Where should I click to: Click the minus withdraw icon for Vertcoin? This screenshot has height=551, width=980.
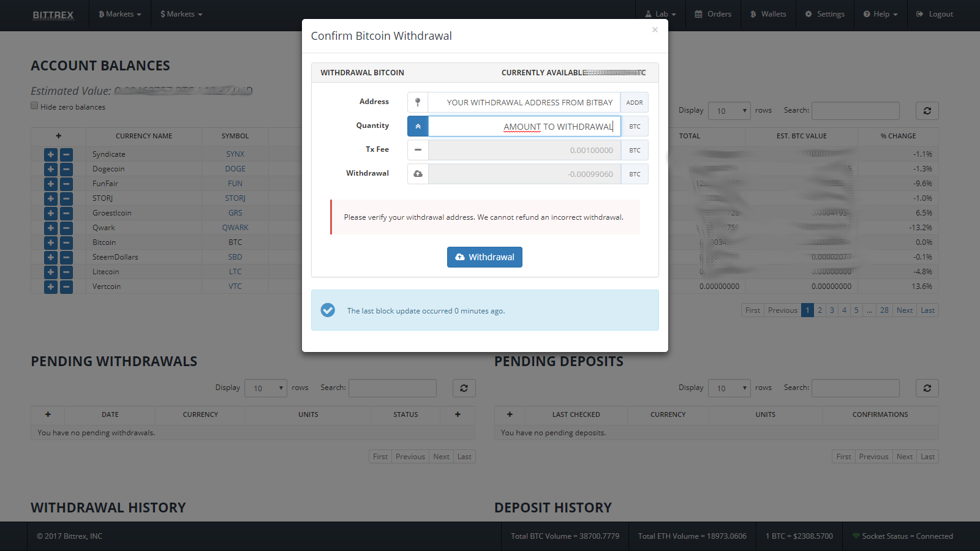coord(66,287)
